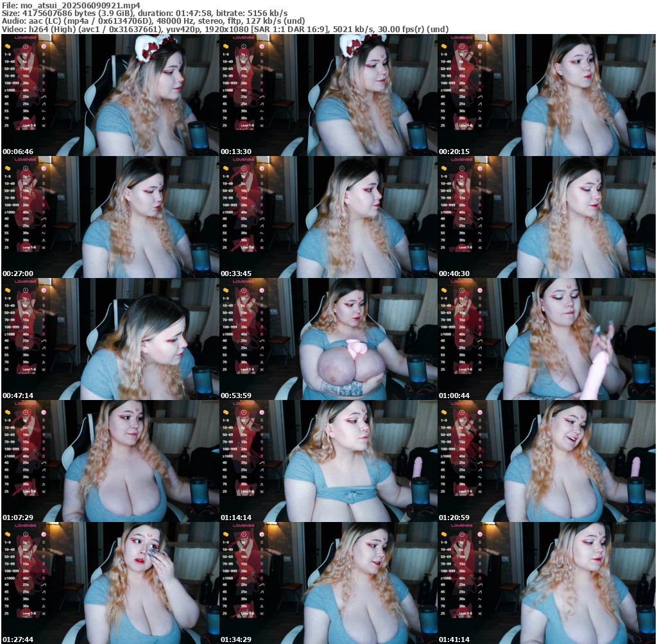Click the Size and duration info line
657x644 pixels.
point(144,13)
